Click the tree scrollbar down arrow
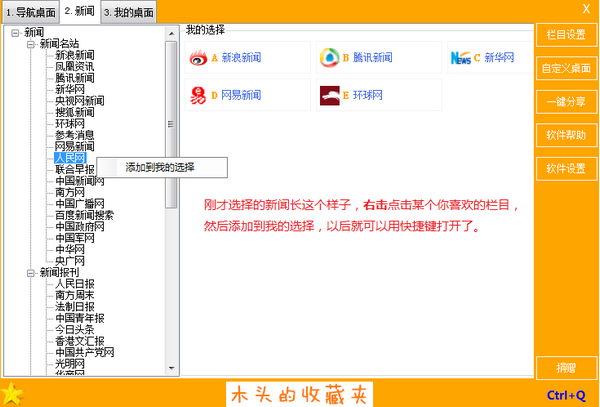Screen dimensions: 600x407 pos(171,368)
